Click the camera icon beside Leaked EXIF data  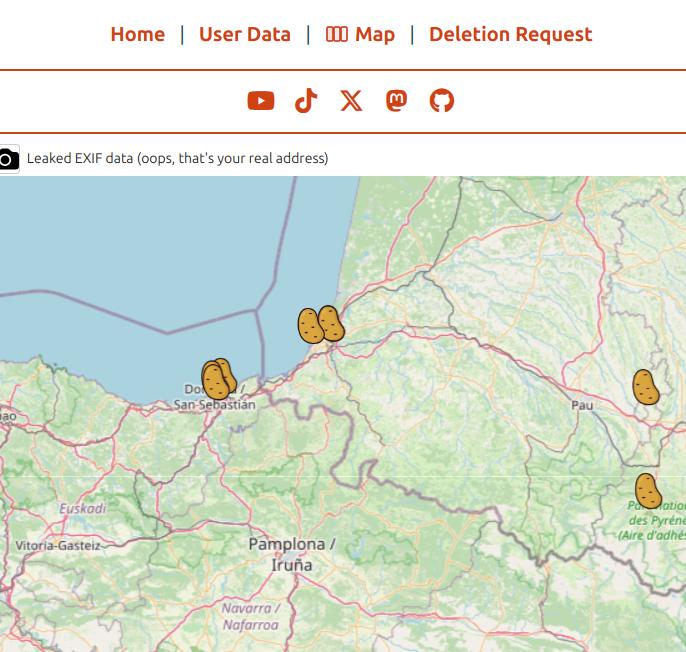click(x=8, y=159)
